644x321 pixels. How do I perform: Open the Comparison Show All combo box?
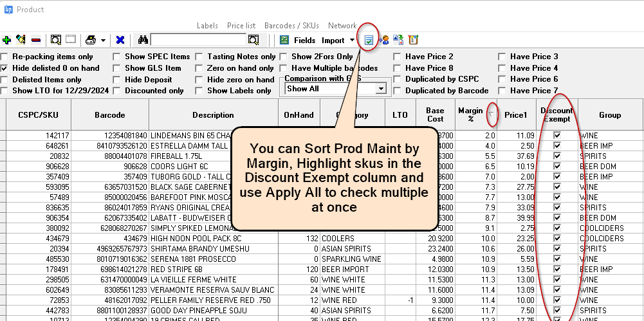(336, 89)
